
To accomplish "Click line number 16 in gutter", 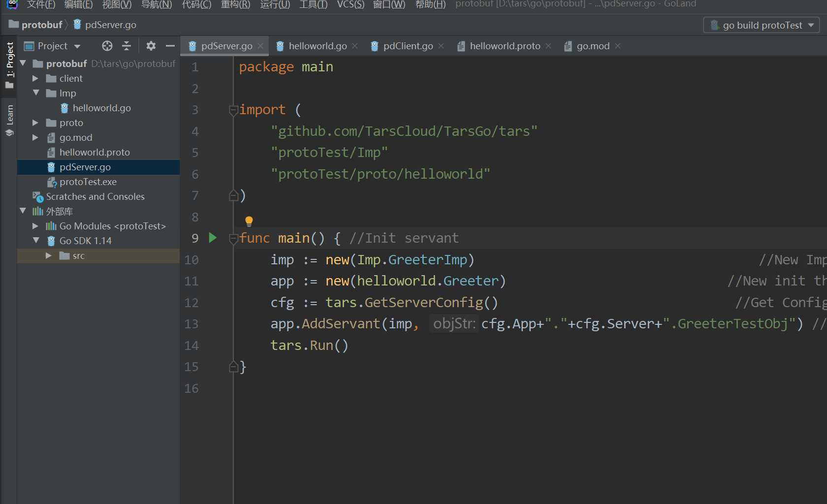I will (191, 388).
